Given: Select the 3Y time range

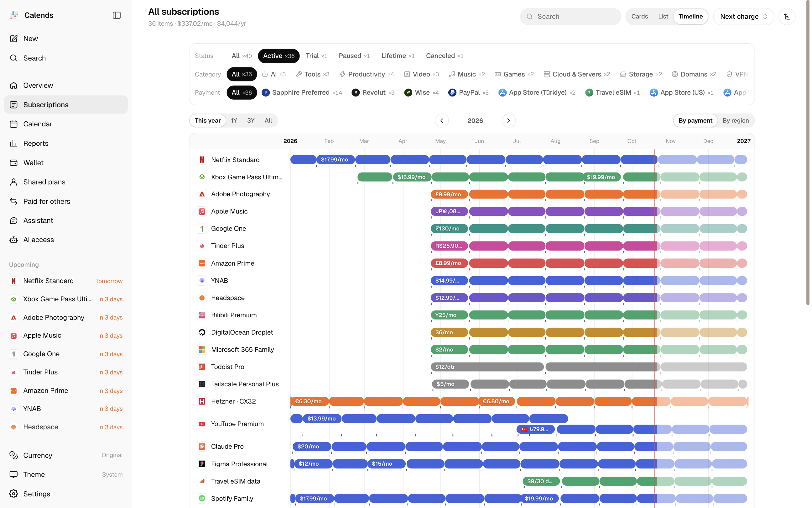Looking at the screenshot, I should [x=251, y=121].
